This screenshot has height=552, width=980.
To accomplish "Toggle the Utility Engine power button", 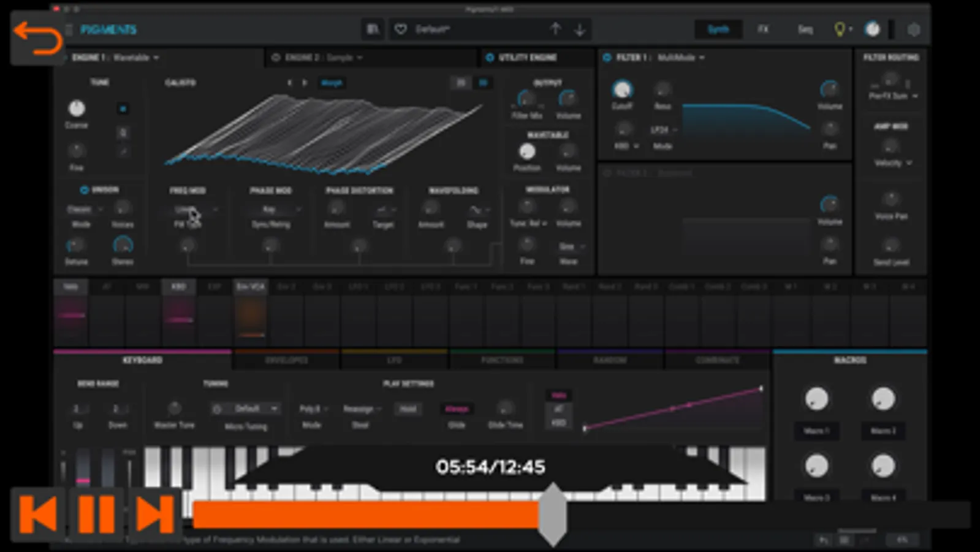I will click(x=490, y=58).
